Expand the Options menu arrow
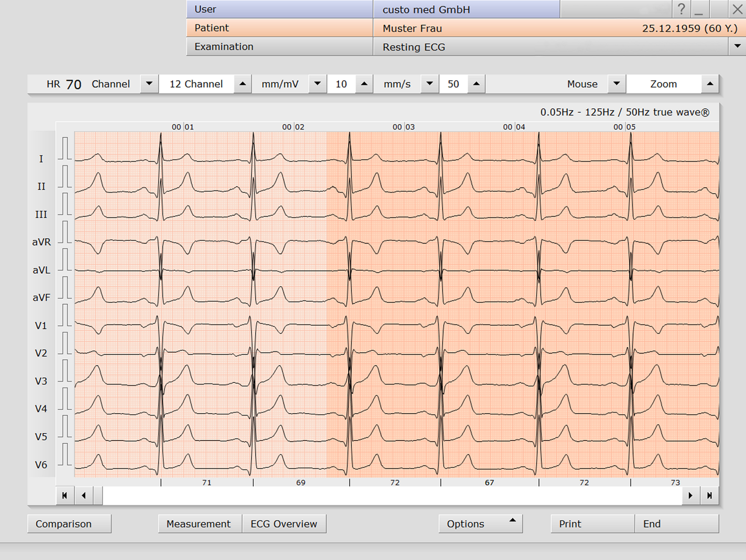The width and height of the screenshot is (746, 560). tap(512, 521)
